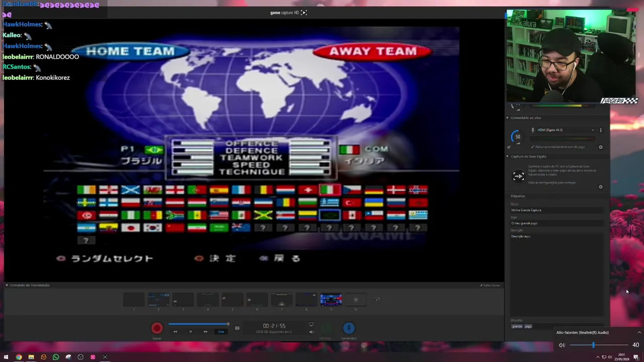Click the pink app icon on taskbar
Viewport: 644px width, 362px height.
[x=93, y=357]
